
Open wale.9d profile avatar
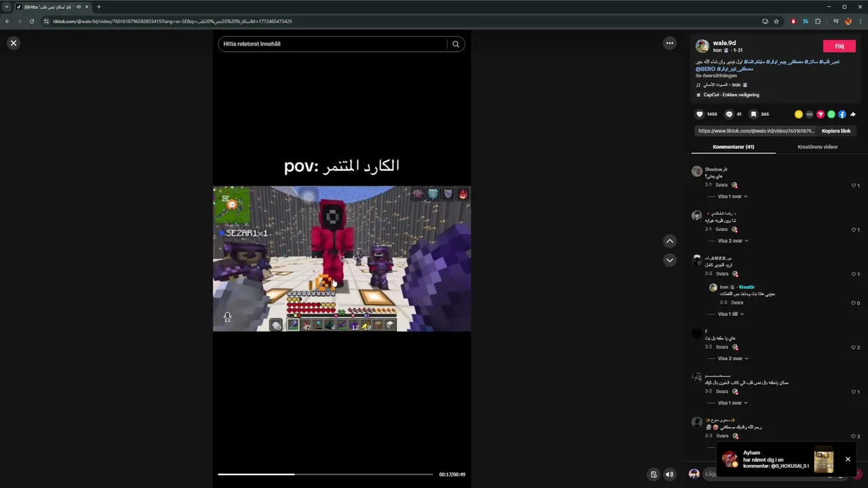tap(703, 46)
